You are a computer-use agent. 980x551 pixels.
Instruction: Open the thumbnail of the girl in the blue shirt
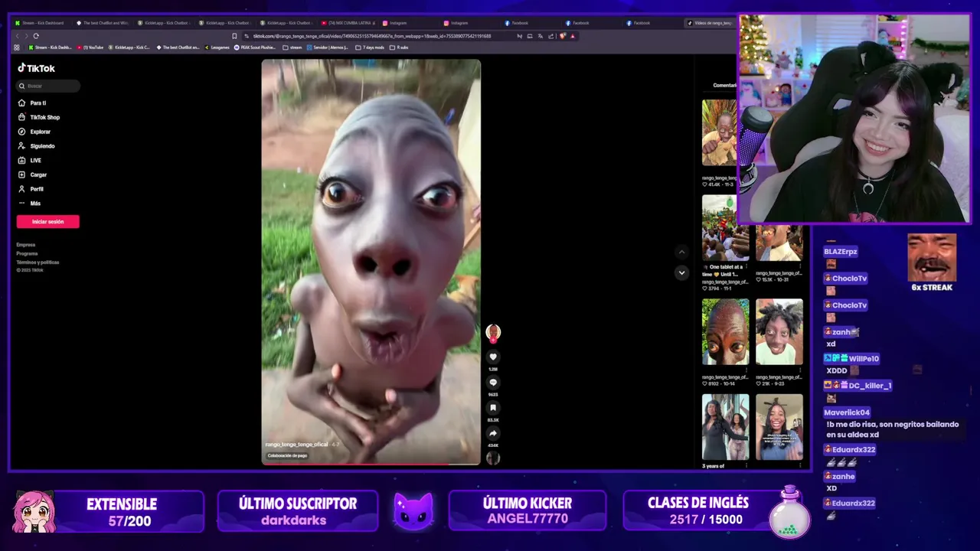point(779,427)
